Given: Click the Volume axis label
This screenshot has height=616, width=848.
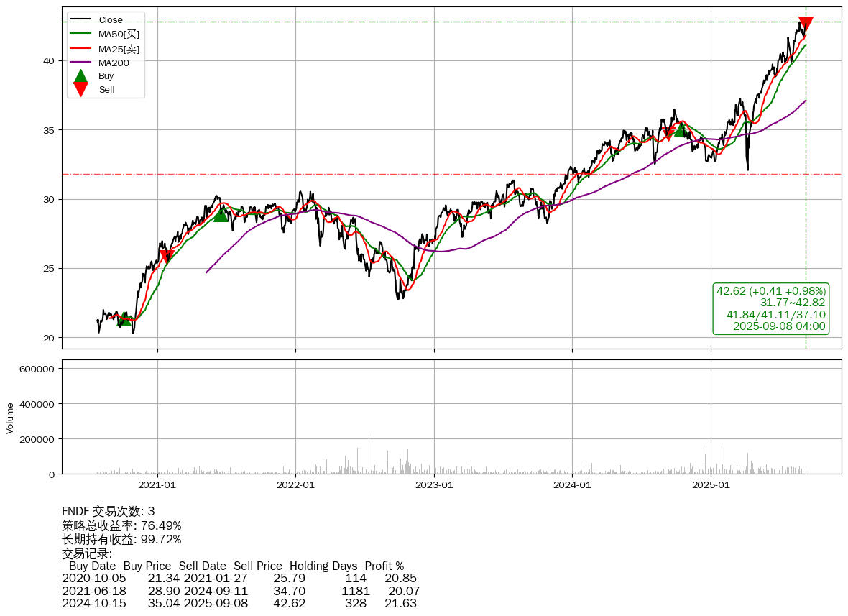Looking at the screenshot, I should [10, 418].
